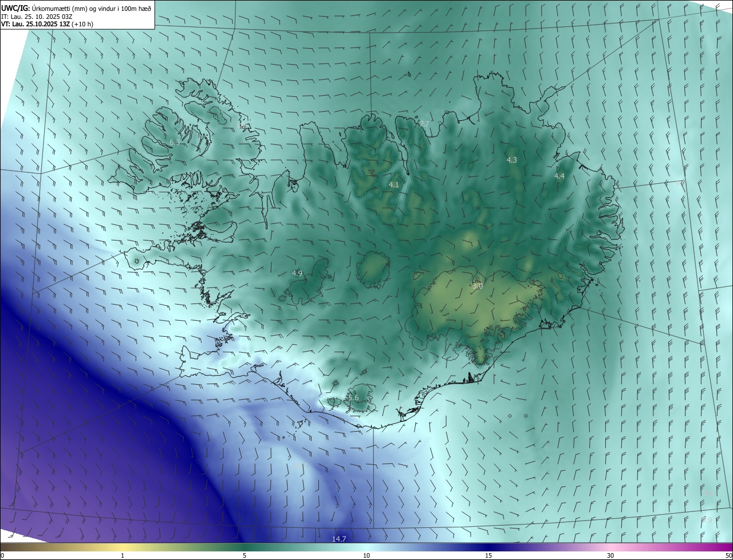This screenshot has width=733, height=560.
Task: Click the 4.3 precipitation value label
Action: pyautogui.click(x=512, y=160)
